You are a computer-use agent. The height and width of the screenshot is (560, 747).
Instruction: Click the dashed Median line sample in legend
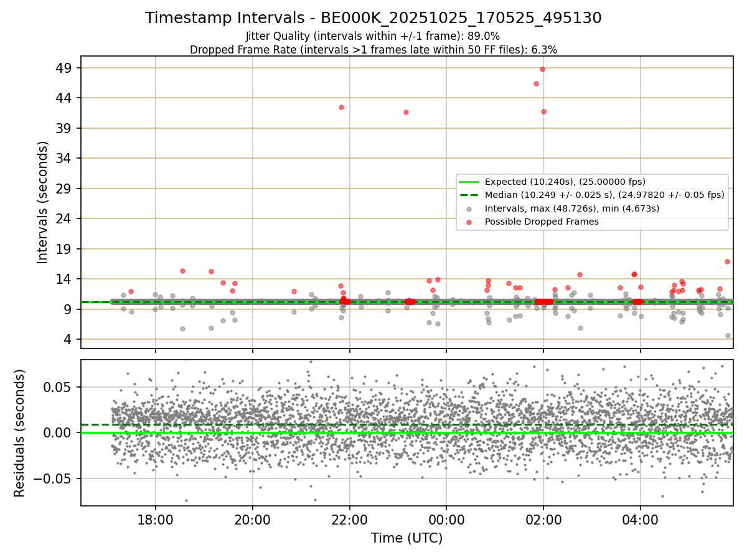[469, 195]
